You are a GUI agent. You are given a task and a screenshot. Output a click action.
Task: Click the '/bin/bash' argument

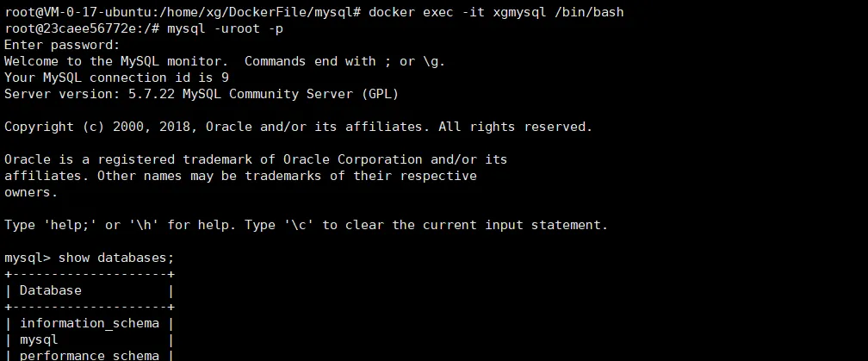pyautogui.click(x=589, y=12)
